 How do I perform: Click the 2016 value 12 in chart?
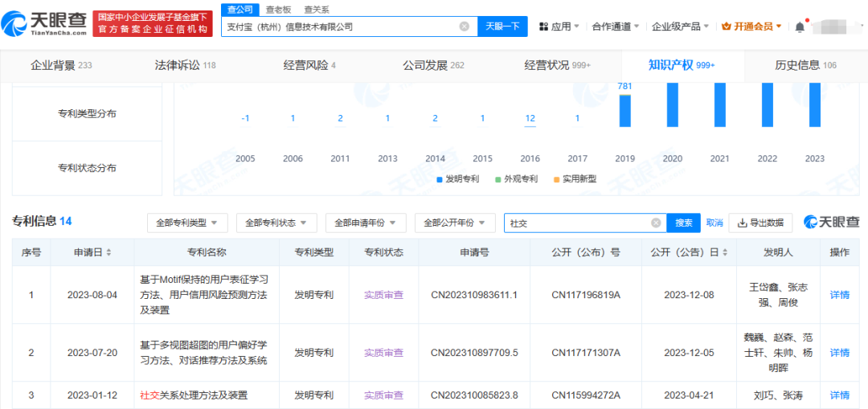click(530, 118)
